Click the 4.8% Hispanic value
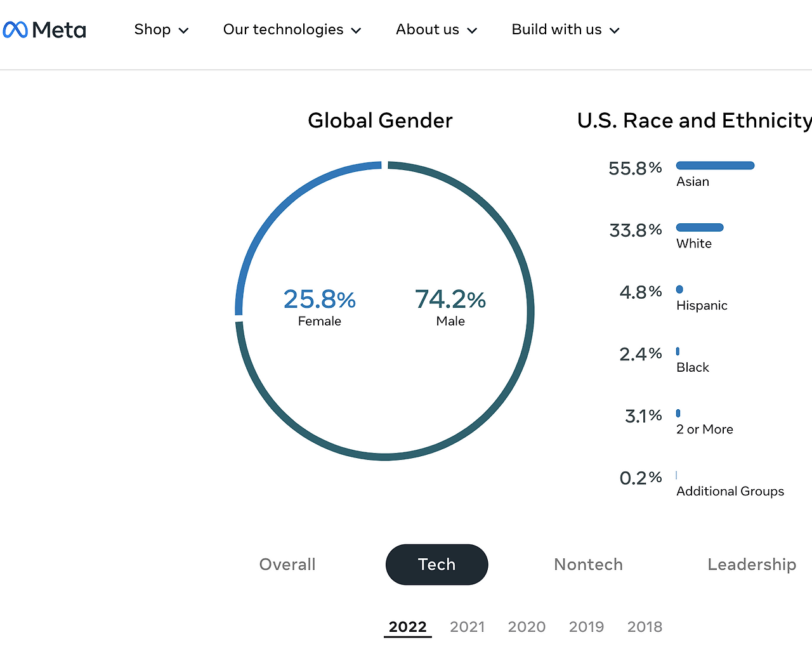812x649 pixels. [641, 292]
